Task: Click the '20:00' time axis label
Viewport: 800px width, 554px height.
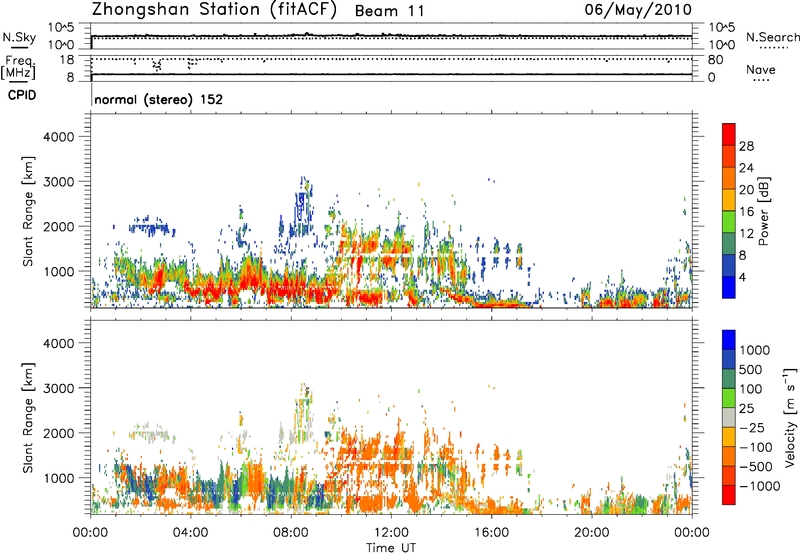Action: click(x=592, y=533)
